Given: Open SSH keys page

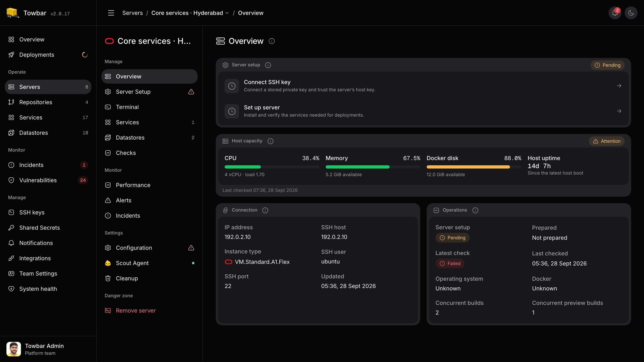Looking at the screenshot, I should 48,212.
